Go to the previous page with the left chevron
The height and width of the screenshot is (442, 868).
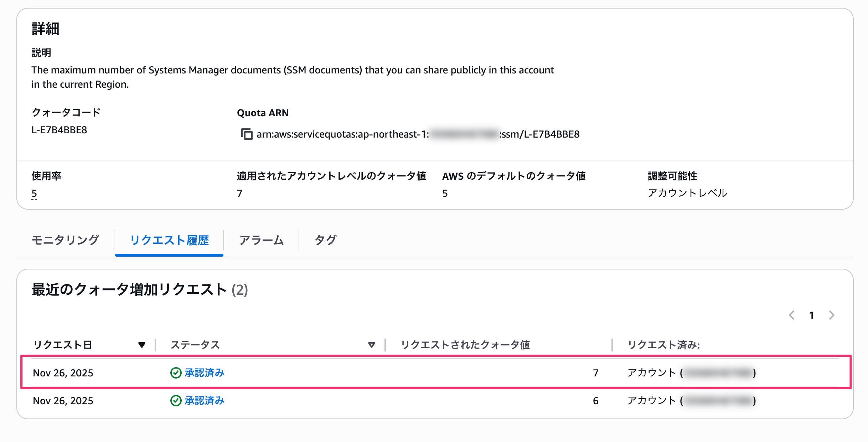(792, 315)
